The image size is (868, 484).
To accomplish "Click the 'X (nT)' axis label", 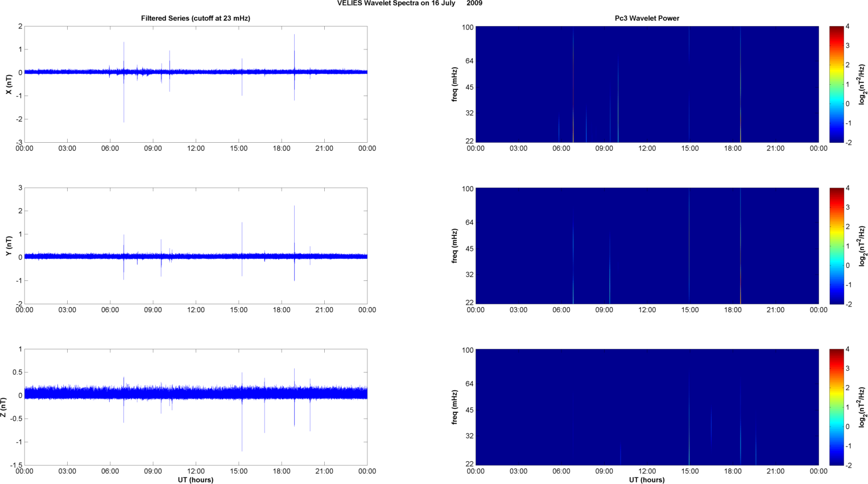I will pos(9,84).
